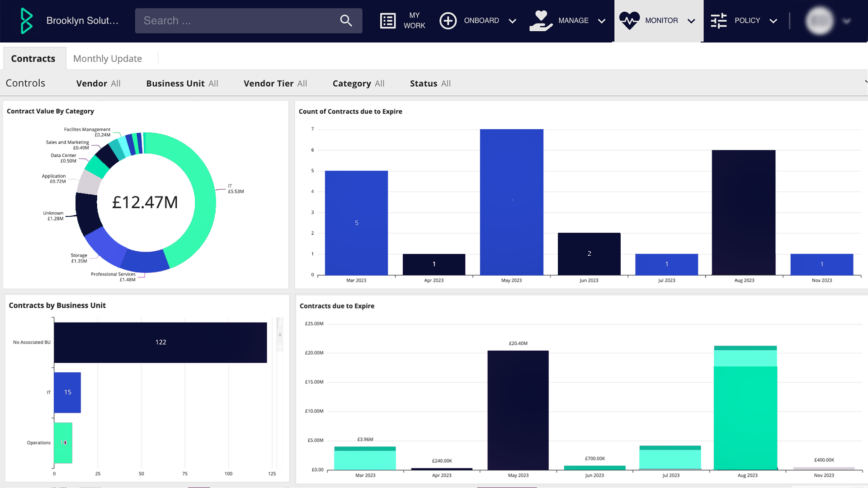Screen dimensions: 868x488
Task: Click the Facilites Management £0.24M label
Action: (x=87, y=132)
